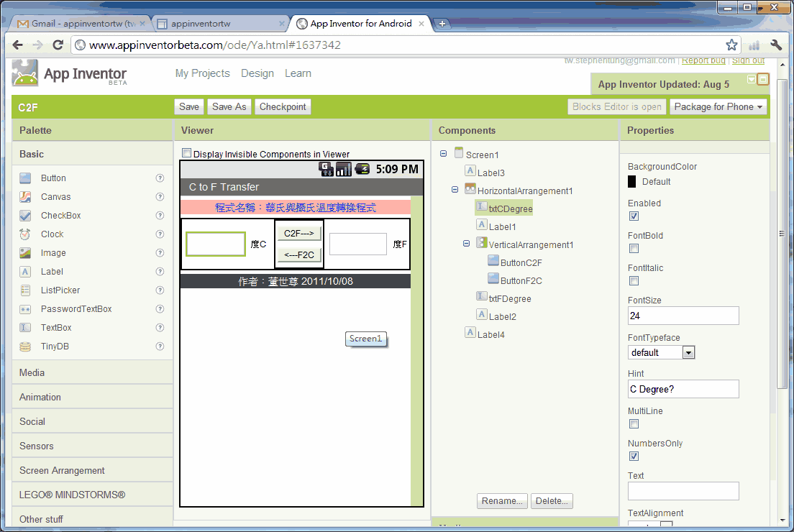This screenshot has width=794, height=532.
Task: Open the Chrome wrench menu
Action: coord(776,45)
